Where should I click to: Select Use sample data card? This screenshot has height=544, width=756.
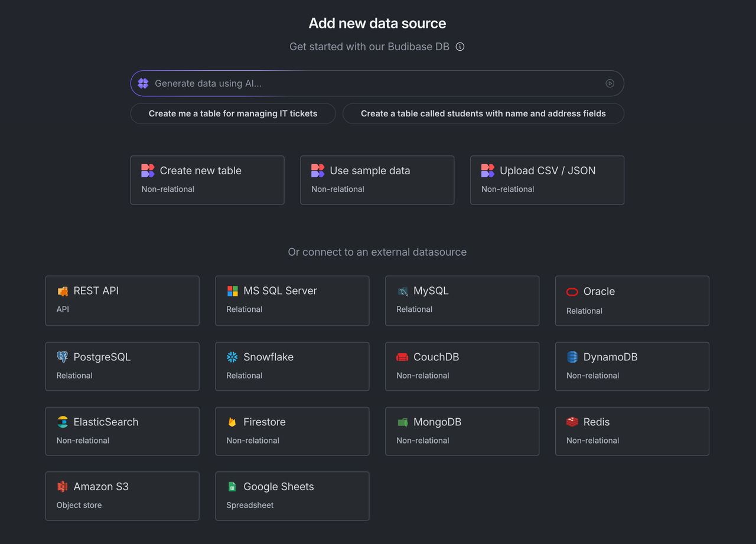point(377,180)
